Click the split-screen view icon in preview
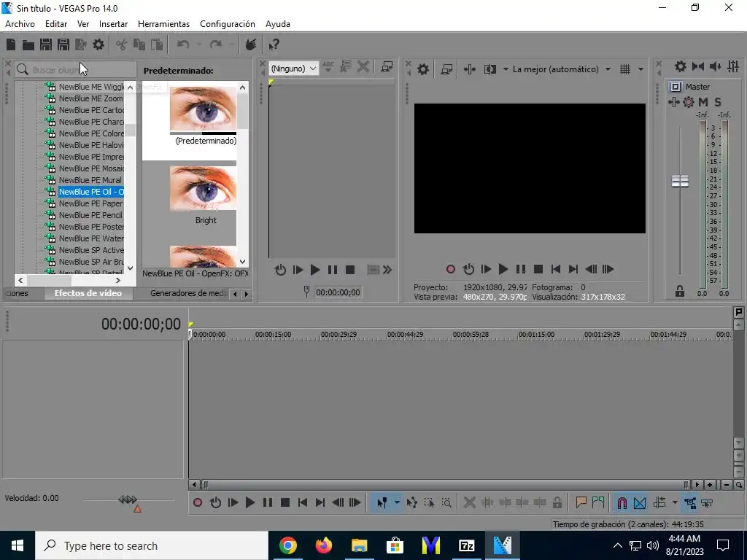Screen dimensions: 747x560 click(x=490, y=69)
